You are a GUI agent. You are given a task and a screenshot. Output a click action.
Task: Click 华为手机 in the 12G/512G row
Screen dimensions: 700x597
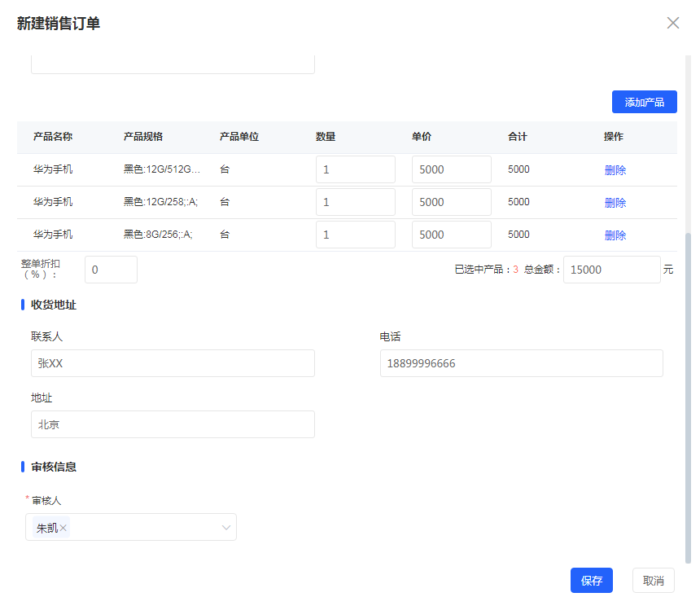point(53,169)
